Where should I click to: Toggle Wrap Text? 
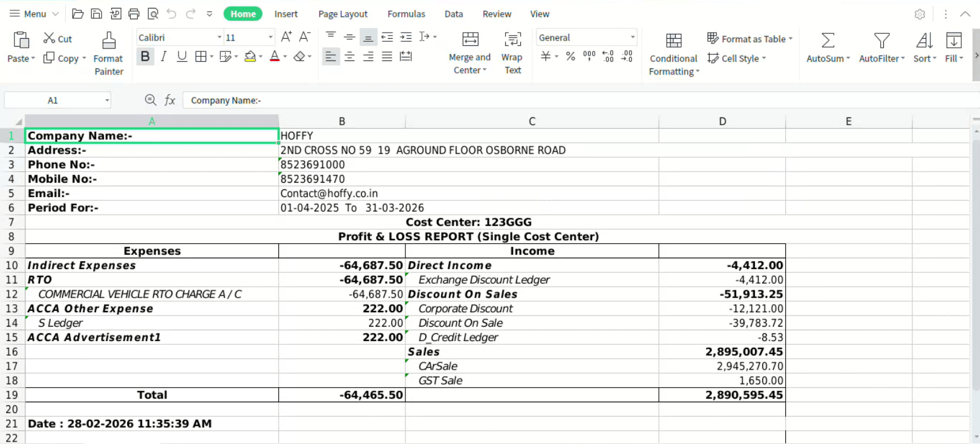(512, 53)
